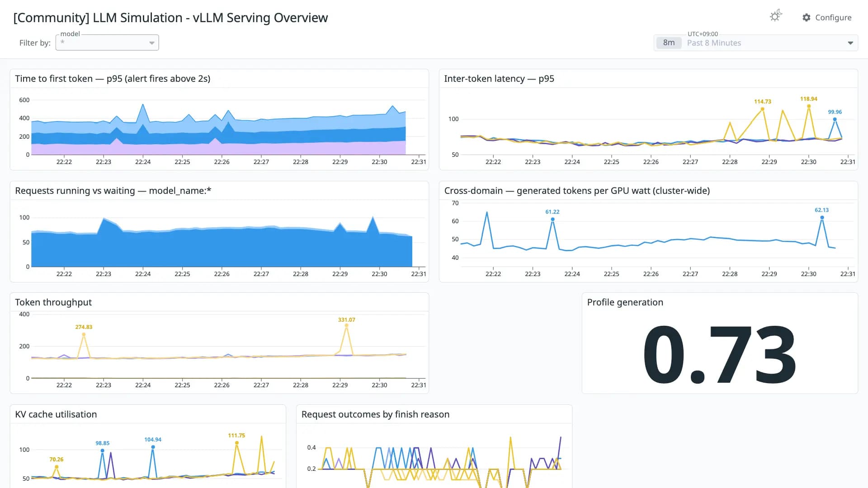This screenshot has width=868, height=488.
Task: Click the 114.73 peak marker on inter-token latency
Action: (x=763, y=109)
